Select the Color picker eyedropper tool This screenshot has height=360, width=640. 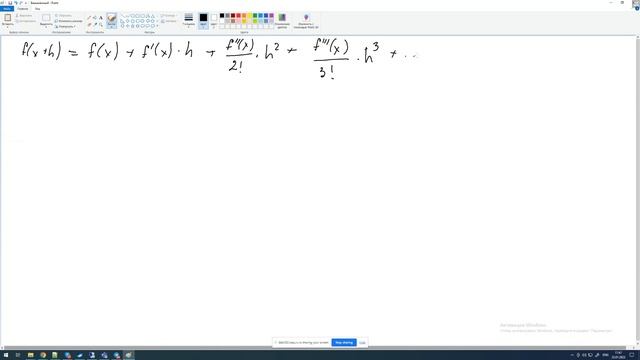coord(95,25)
